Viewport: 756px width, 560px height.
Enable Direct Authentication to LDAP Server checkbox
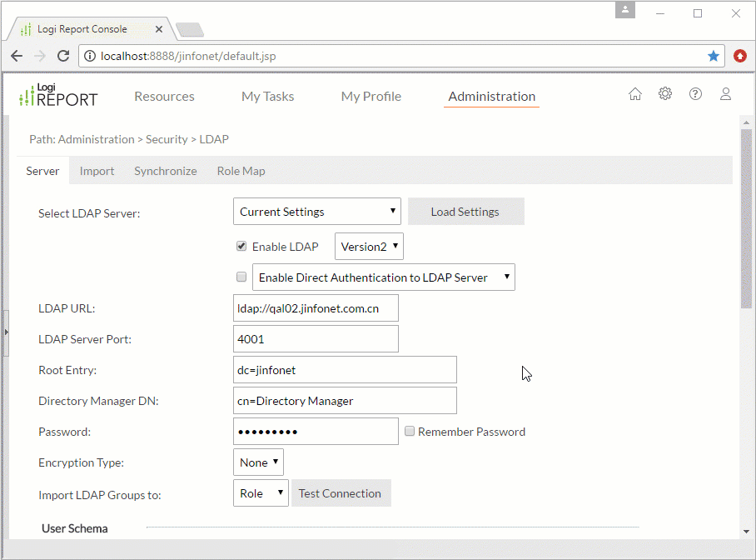(x=241, y=277)
